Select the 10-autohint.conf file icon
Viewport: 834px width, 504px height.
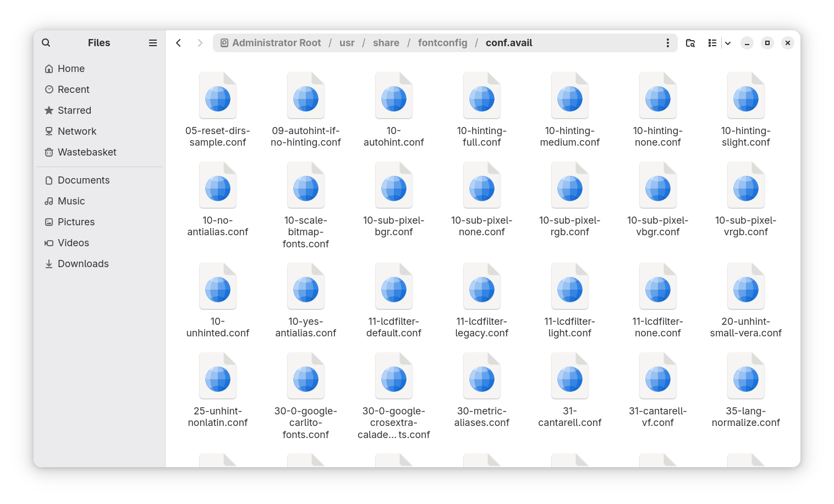coord(394,96)
